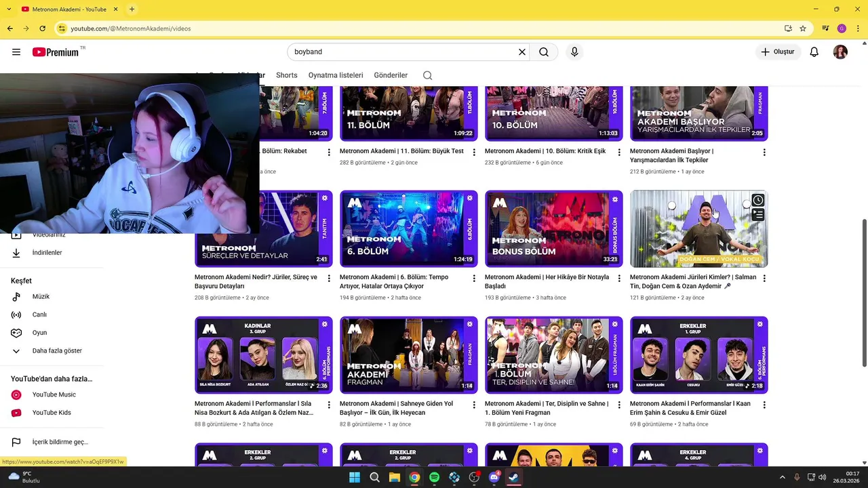Play 11. Bölüm thumbnail
The height and width of the screenshot is (488, 868).
[408, 113]
